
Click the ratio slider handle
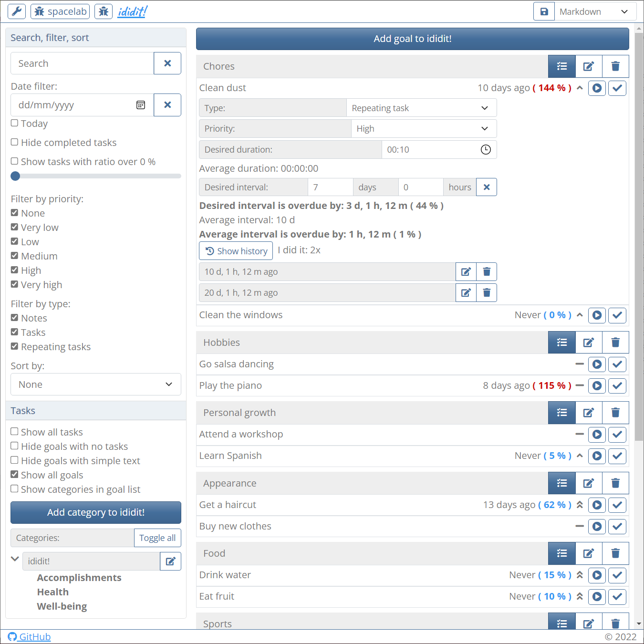coord(15,176)
